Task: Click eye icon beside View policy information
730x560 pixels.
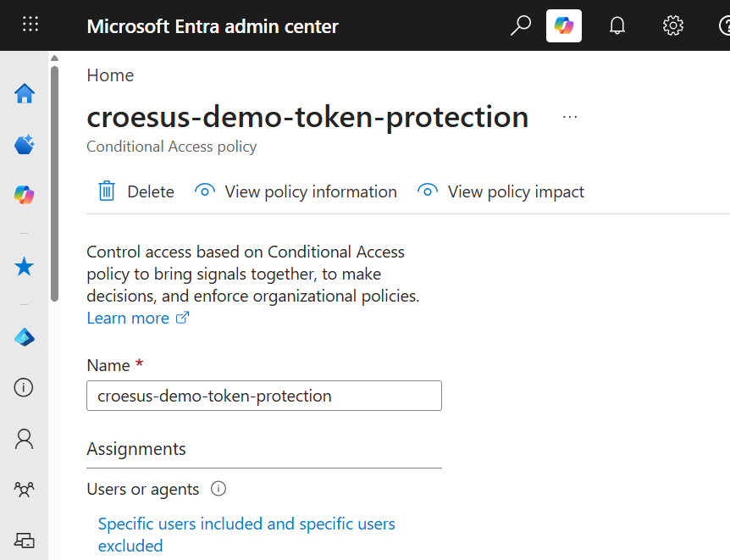Action: click(x=205, y=191)
